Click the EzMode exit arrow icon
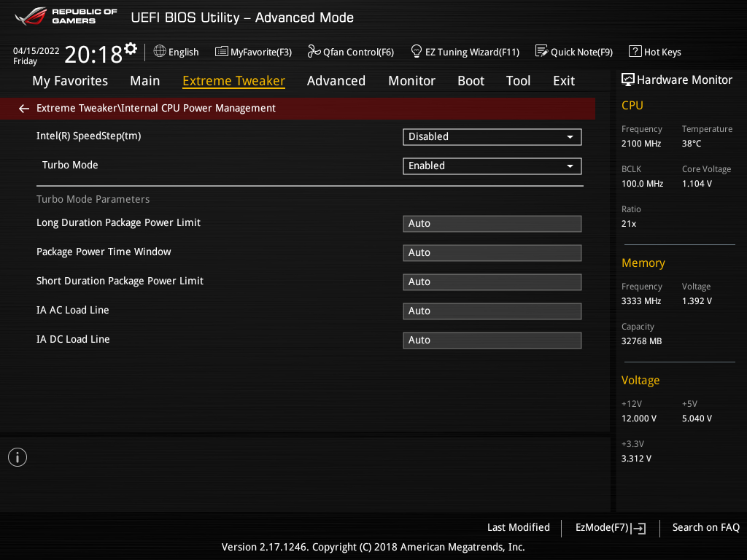 638,528
